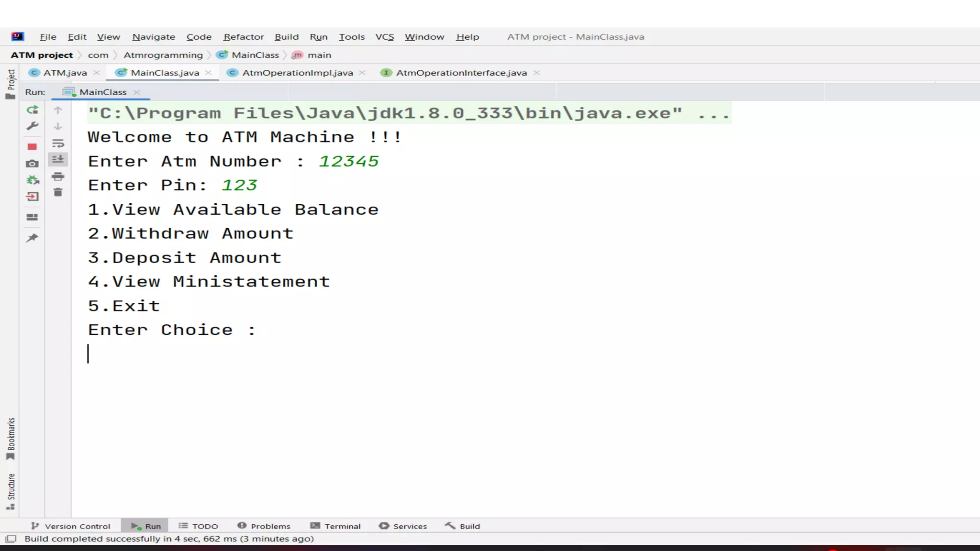Open run configuration via the wrench icon

[x=32, y=126]
